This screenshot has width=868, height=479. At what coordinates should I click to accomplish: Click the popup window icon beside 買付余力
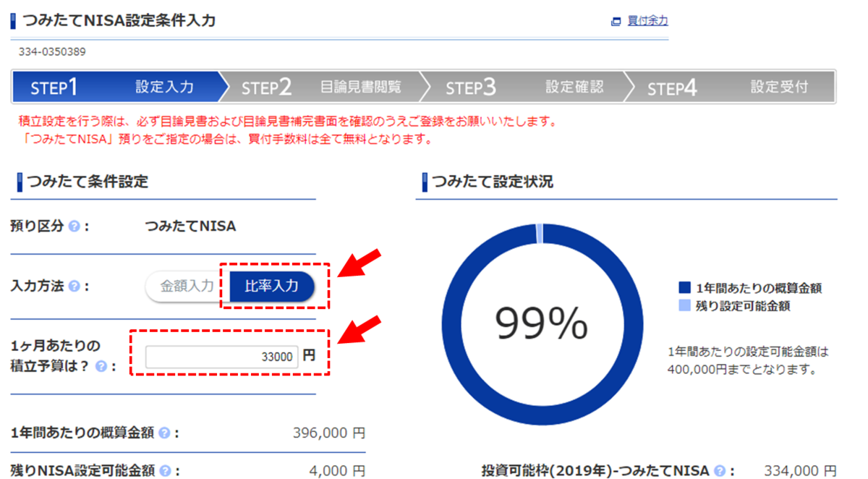616,22
